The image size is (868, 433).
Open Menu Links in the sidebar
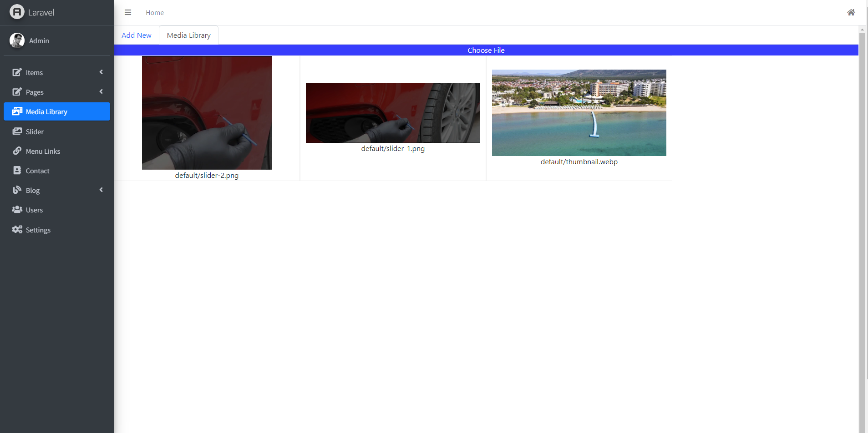(x=57, y=151)
